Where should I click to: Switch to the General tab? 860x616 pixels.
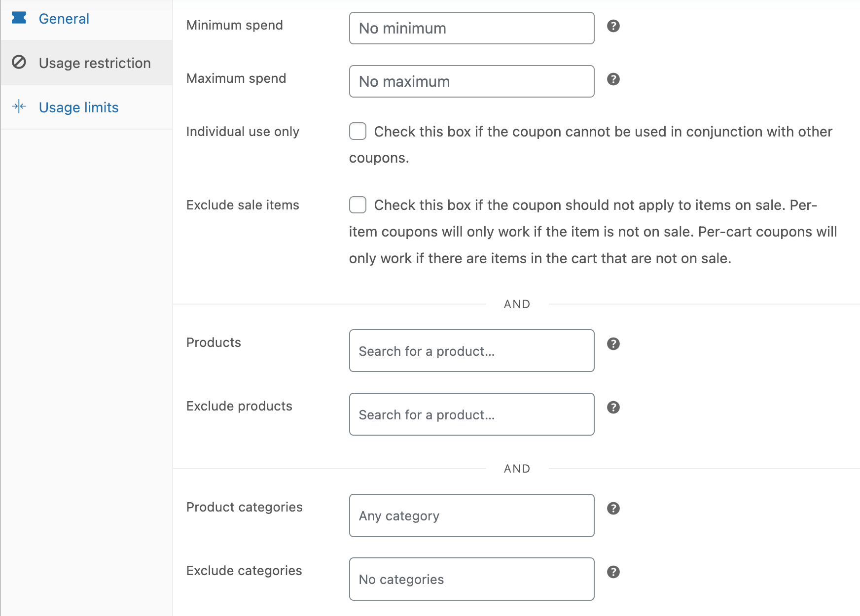[x=64, y=18]
